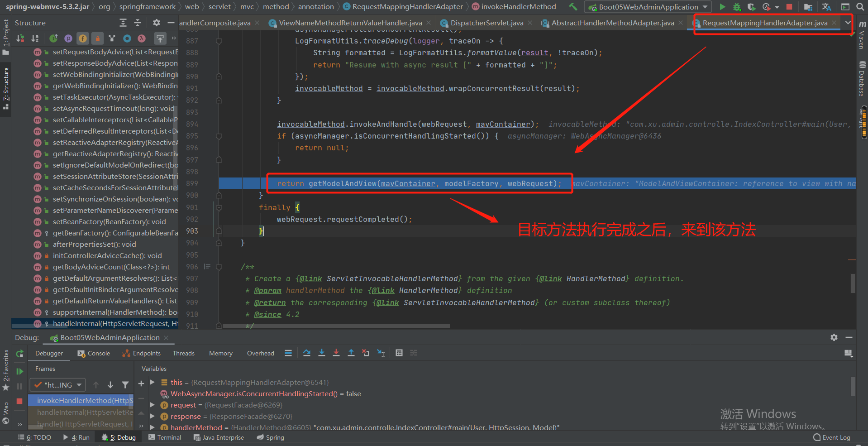Click the Build project hammer icon
The height and width of the screenshot is (446, 868).
click(x=573, y=7)
